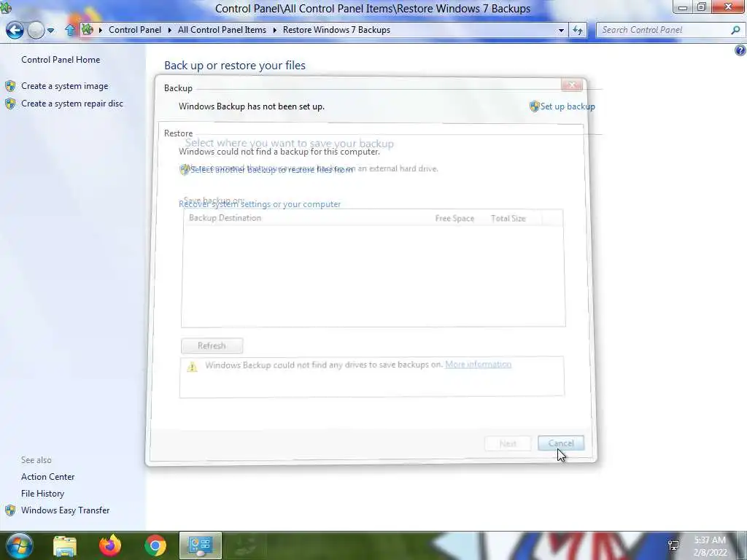The width and height of the screenshot is (747, 560).
Task: Open Control Panel Home link
Action: point(61,60)
